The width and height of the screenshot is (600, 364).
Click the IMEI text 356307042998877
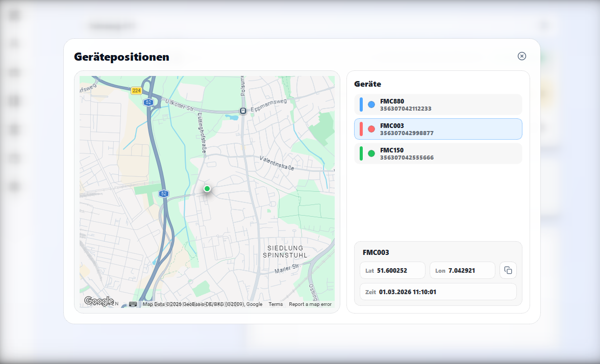coord(407,133)
